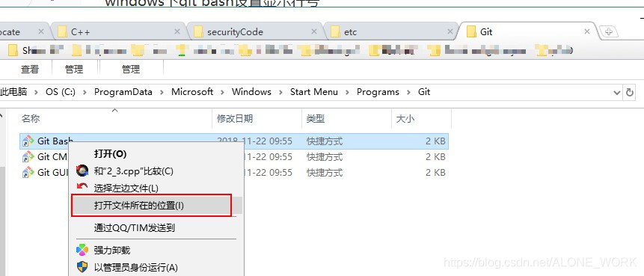This screenshot has height=276, width=644.
Task: Go to the Microsoft breadcrumb folder
Action: coord(192,92)
